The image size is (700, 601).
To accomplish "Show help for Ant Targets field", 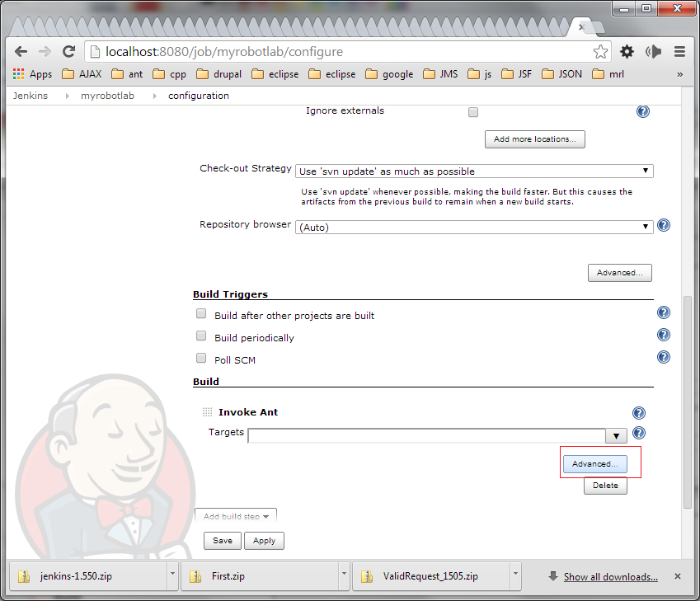I will 639,433.
